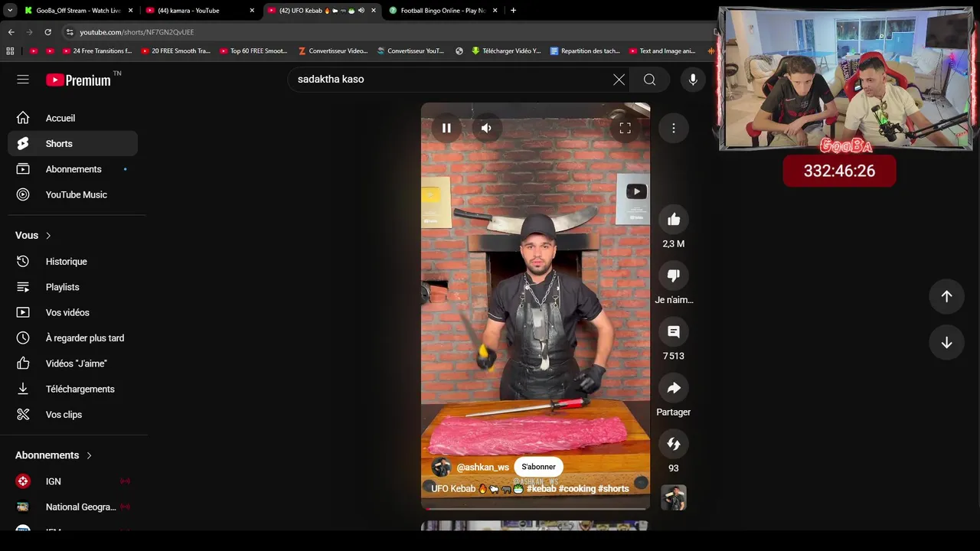Open Vos vidéos in the sidebar

(x=73, y=312)
